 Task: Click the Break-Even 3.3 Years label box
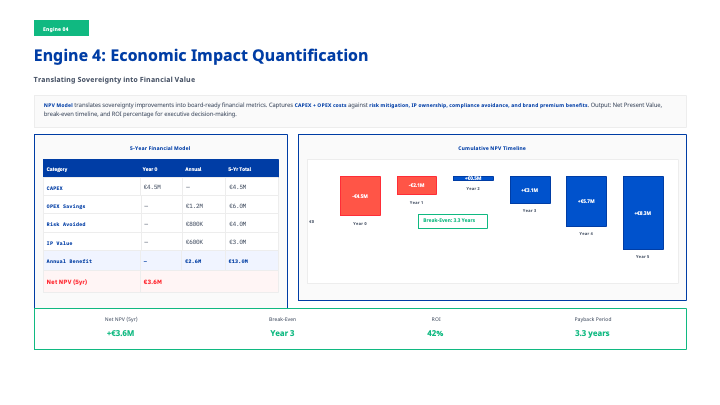point(452,220)
